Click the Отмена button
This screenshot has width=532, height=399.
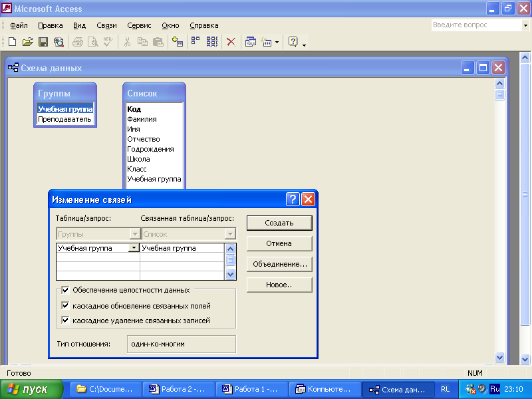point(279,243)
